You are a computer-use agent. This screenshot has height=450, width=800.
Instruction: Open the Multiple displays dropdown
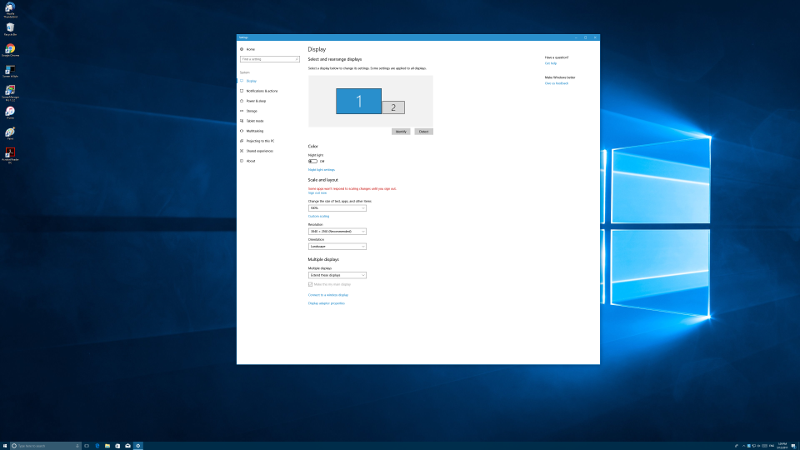point(337,275)
